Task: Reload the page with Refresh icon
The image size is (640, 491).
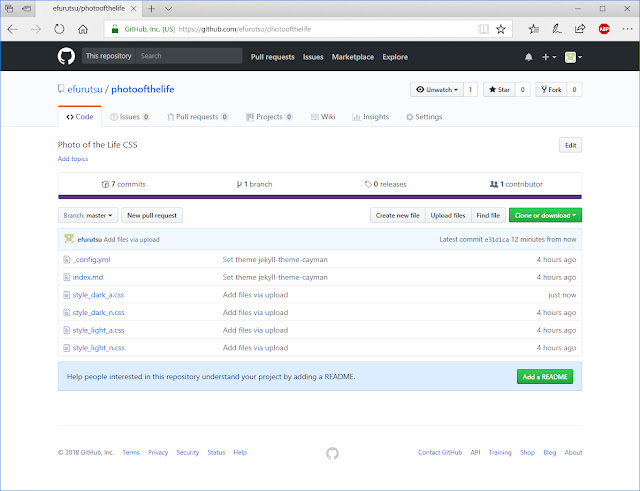Action: pyautogui.click(x=59, y=29)
